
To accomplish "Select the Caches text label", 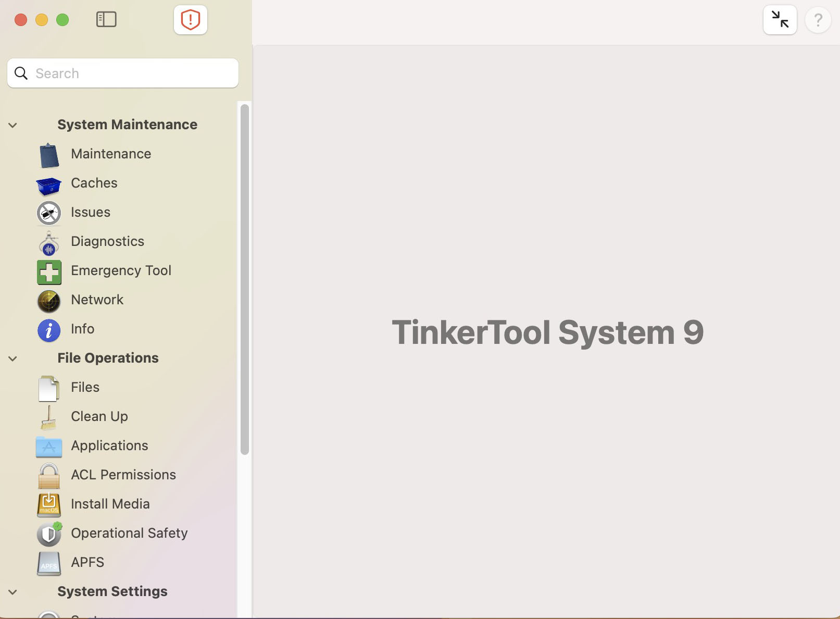I will click(94, 183).
